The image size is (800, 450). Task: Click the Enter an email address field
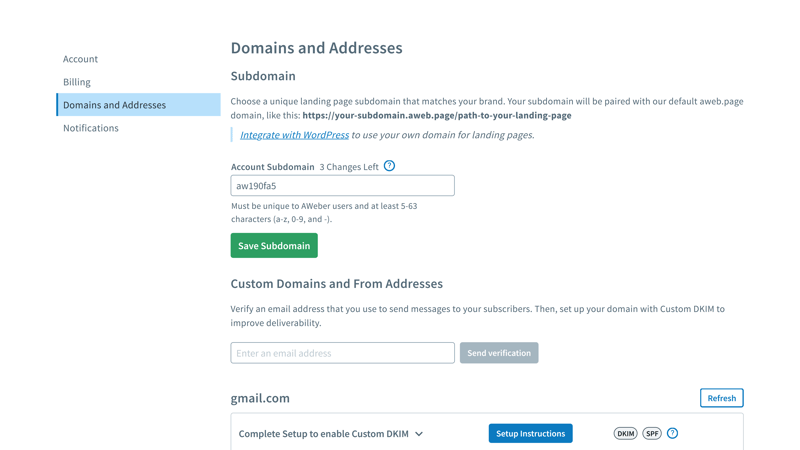342,353
